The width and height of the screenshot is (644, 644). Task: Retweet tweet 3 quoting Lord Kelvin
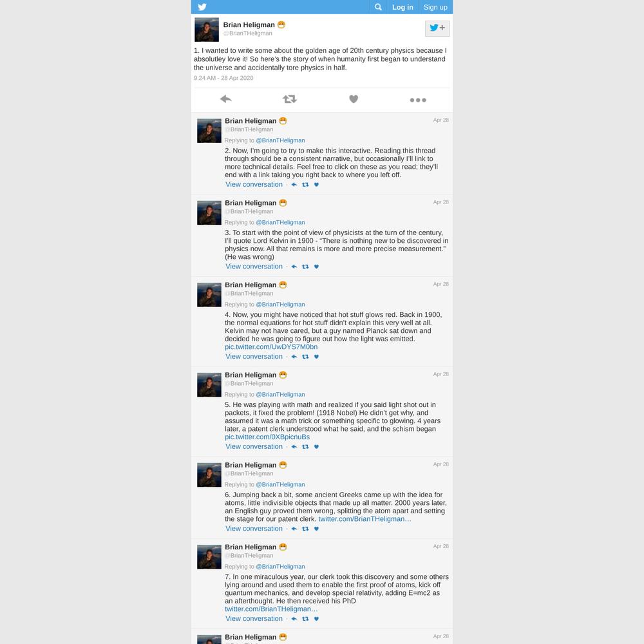[305, 267]
